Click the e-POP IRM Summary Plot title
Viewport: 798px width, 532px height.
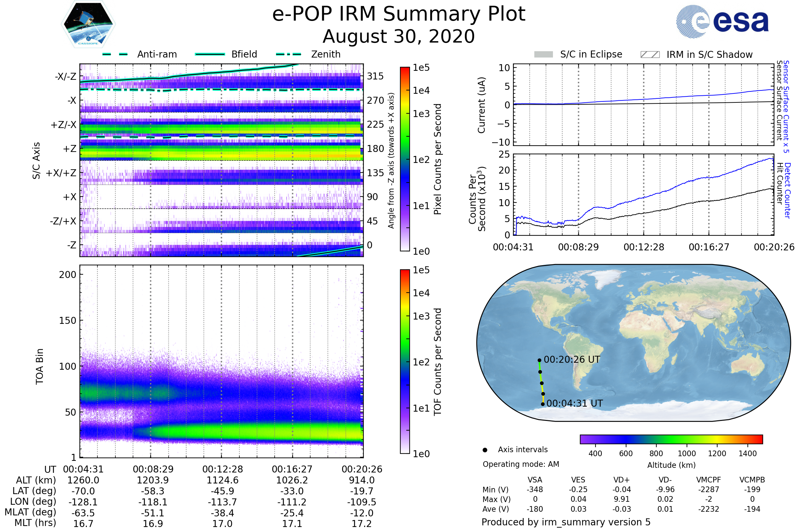pyautogui.click(x=399, y=14)
